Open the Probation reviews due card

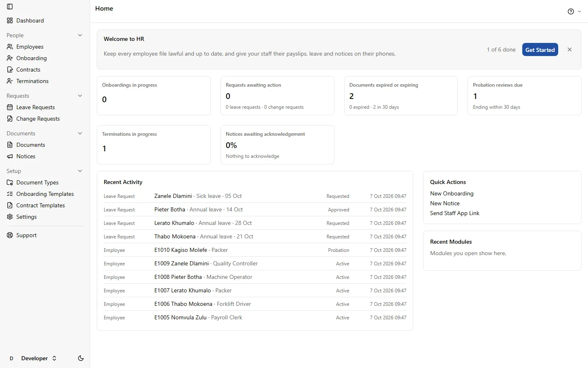pos(524,96)
